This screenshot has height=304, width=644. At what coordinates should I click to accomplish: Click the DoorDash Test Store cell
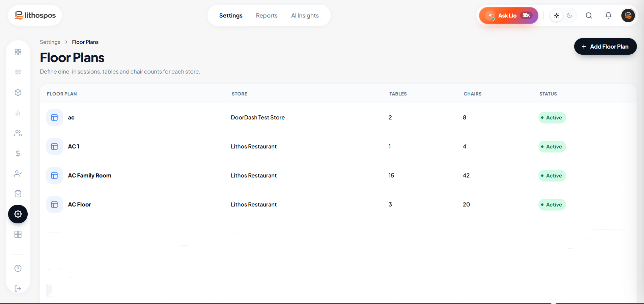[258, 117]
